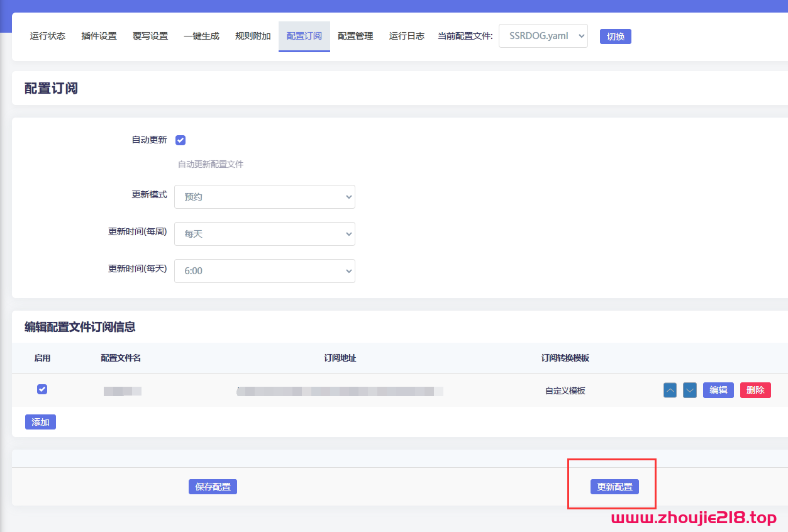788x532 pixels.
Task: View the 运行日志 tab
Action: coord(406,36)
